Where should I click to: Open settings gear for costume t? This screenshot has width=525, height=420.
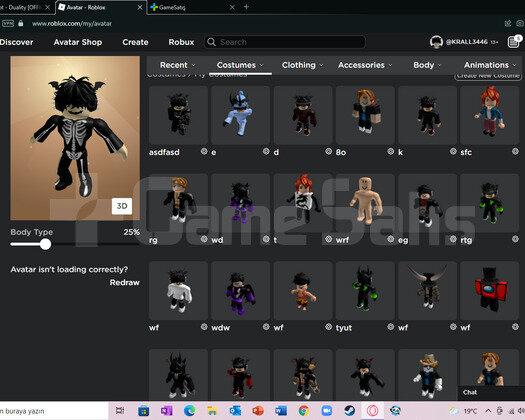coord(328,239)
